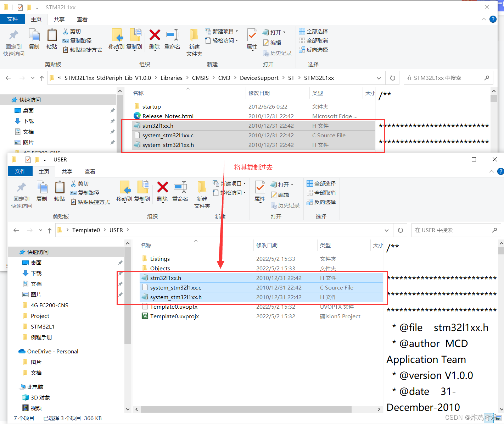Click CMSIS breadcrumb in STM32L1xx window
Viewport: 504px width, 424px height.
coord(200,78)
